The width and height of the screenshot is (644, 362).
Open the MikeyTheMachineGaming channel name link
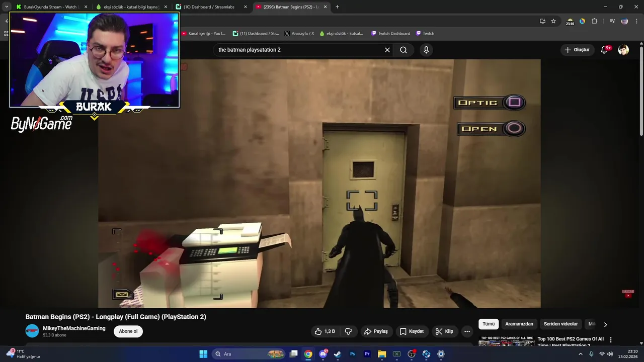coord(74,328)
